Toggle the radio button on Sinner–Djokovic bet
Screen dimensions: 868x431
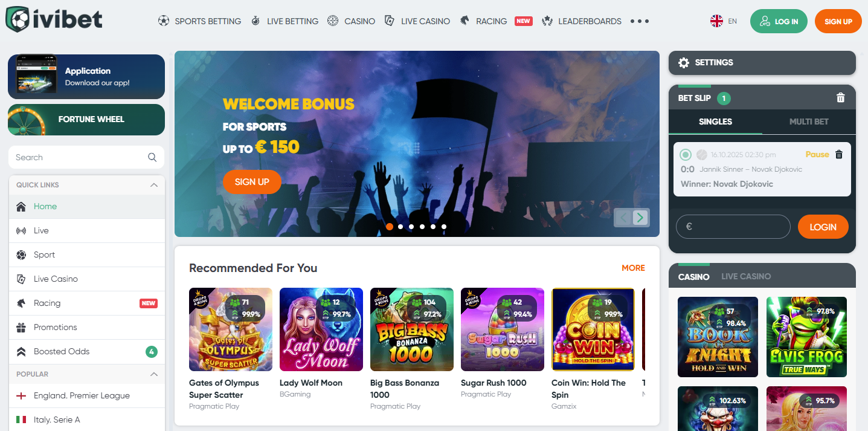[x=686, y=155]
